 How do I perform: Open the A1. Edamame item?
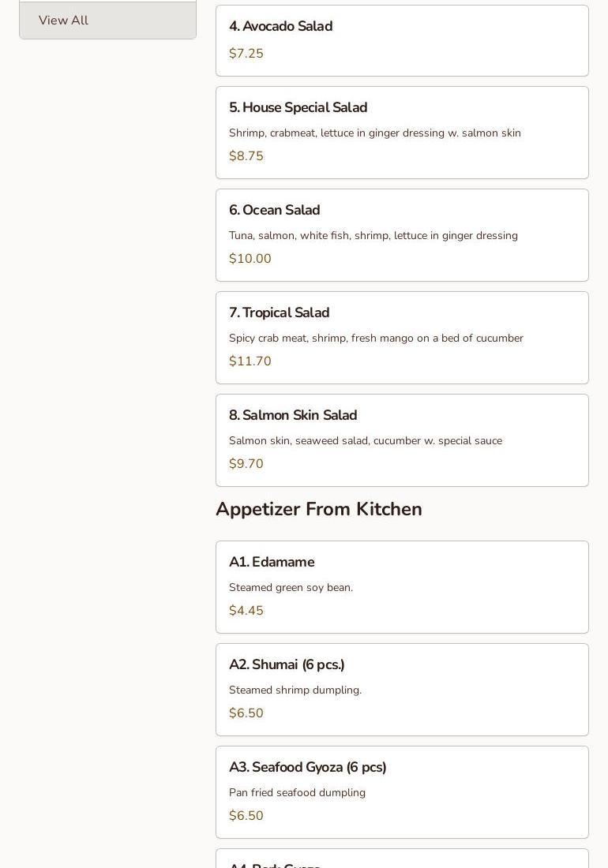click(x=272, y=563)
